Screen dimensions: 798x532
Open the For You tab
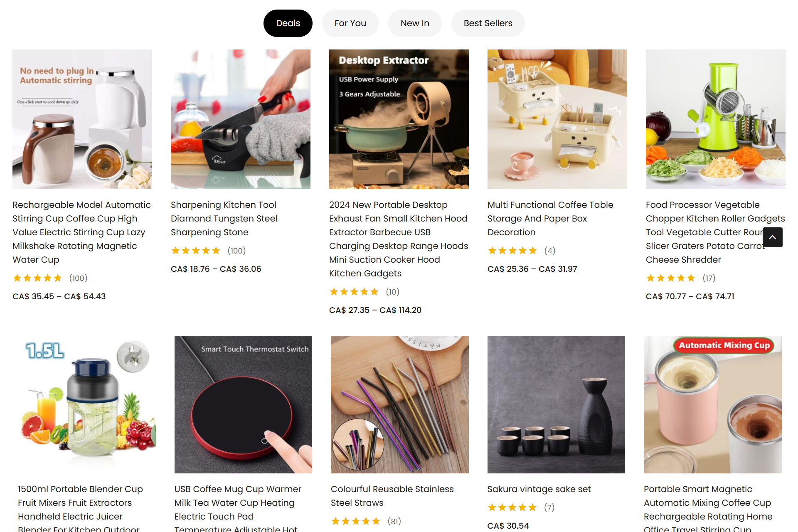tap(350, 23)
